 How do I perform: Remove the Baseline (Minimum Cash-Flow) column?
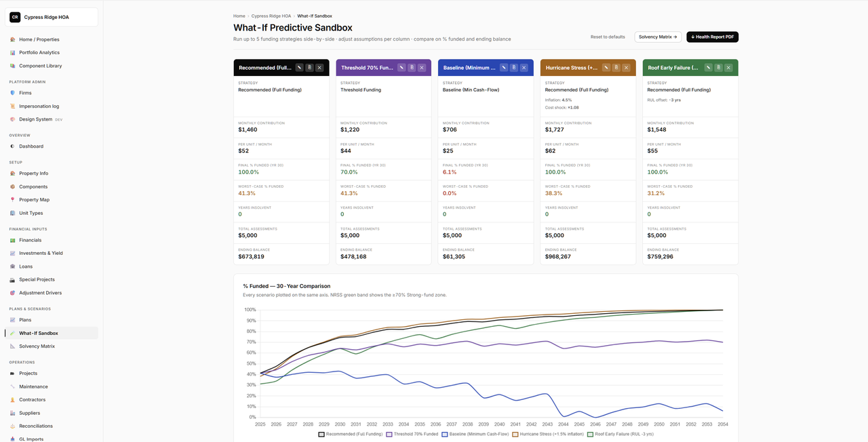click(524, 68)
